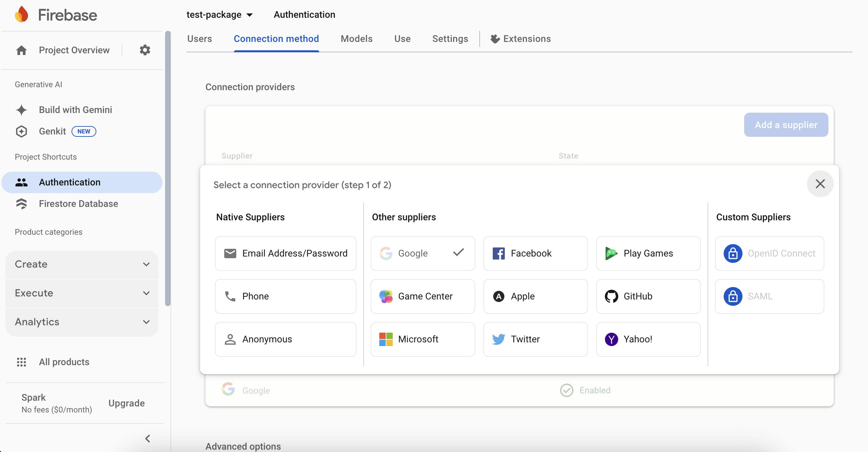
Task: Click the All products grid icon
Action: pos(21,362)
